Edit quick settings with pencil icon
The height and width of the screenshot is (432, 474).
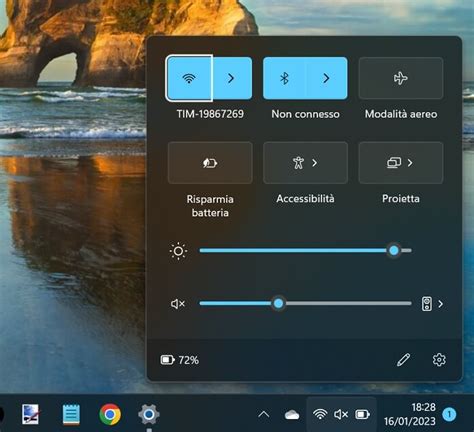point(403,360)
